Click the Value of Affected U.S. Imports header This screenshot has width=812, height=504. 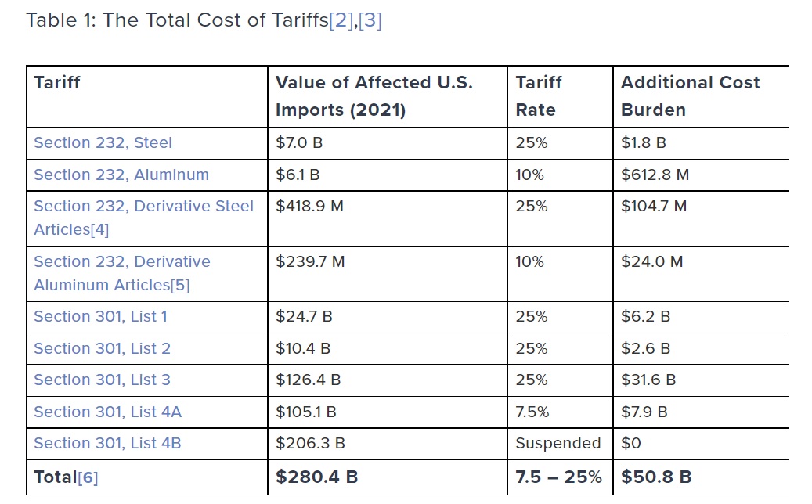click(374, 96)
